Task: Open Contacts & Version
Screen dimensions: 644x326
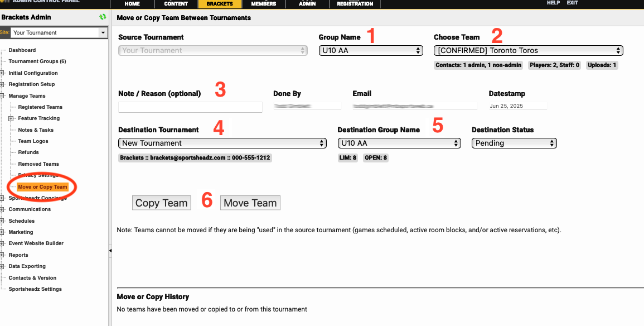Action: 32,278
